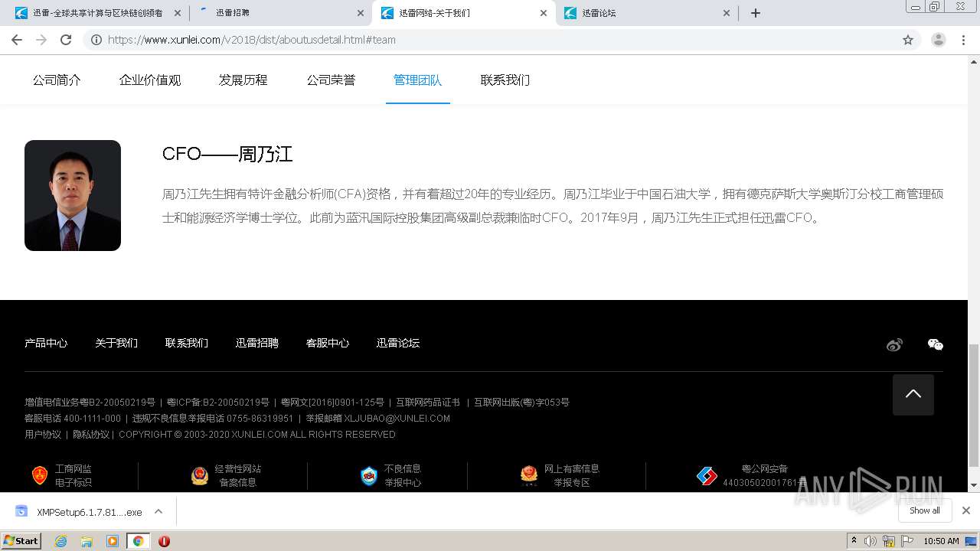
Task: Select the Chrome taskbar button
Action: (138, 541)
